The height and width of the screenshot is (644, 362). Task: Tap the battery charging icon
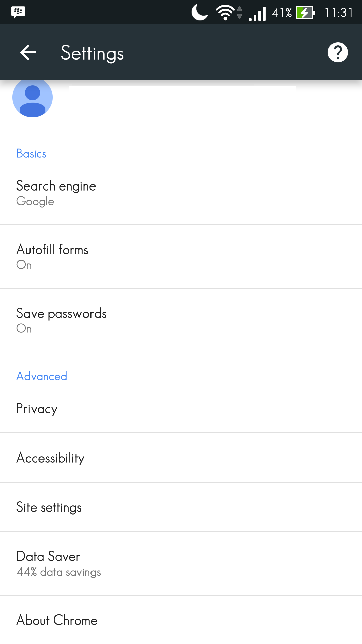tap(305, 13)
